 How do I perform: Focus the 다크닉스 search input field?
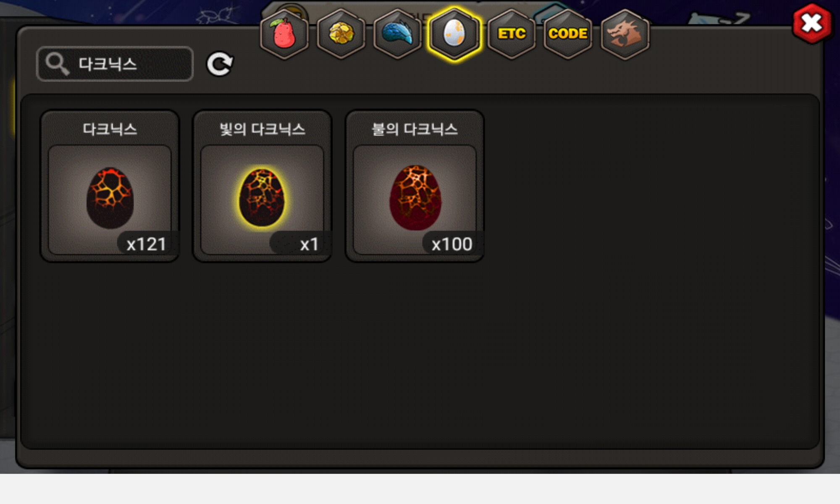(115, 64)
